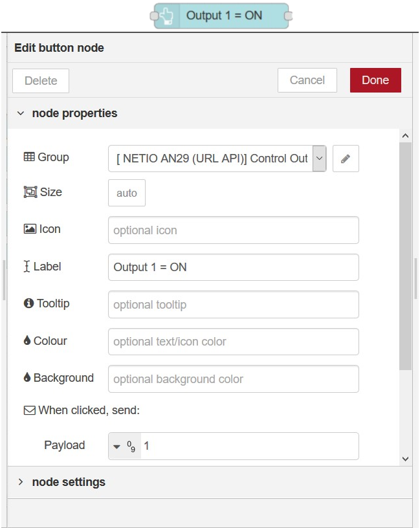Click the Label text-cursor icon

27,267
